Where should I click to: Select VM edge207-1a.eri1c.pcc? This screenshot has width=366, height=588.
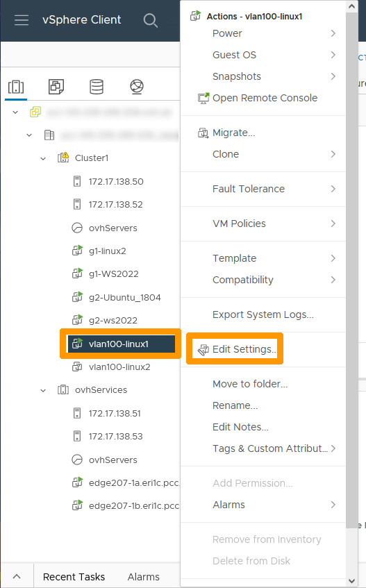[134, 482]
